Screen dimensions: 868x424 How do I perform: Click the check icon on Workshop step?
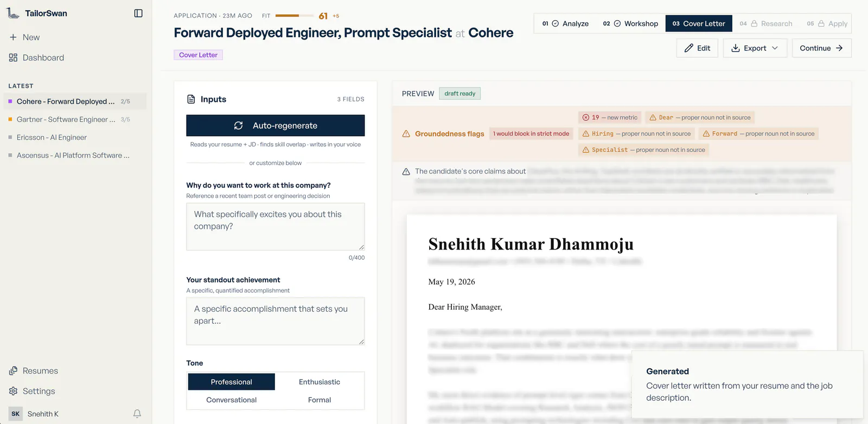pos(617,24)
